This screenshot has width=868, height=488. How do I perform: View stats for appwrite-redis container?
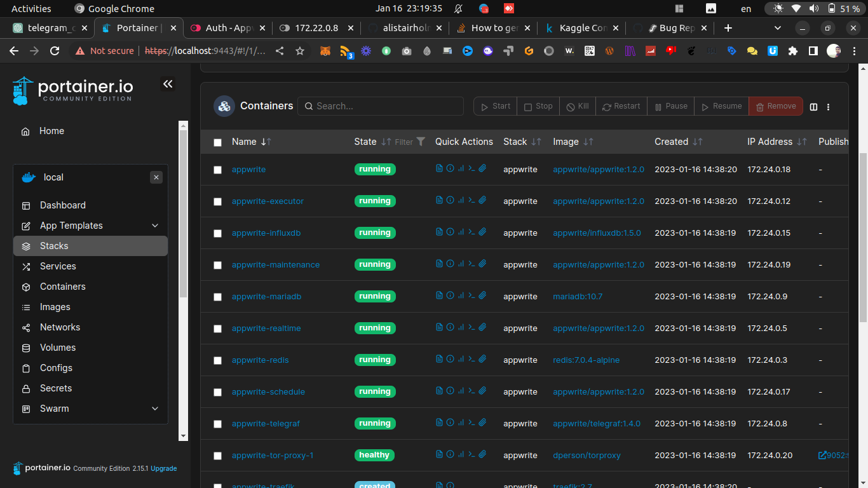[461, 360]
